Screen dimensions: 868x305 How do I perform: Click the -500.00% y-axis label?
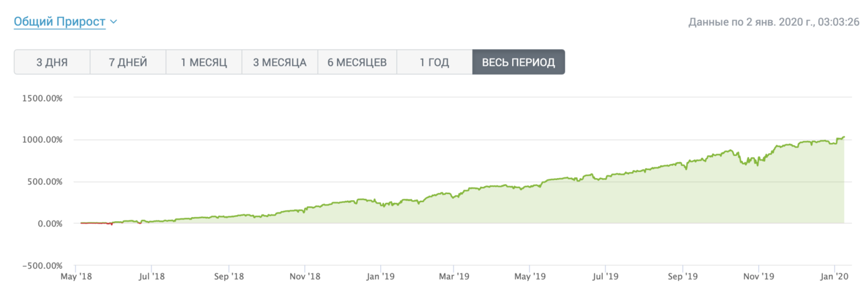tap(42, 265)
